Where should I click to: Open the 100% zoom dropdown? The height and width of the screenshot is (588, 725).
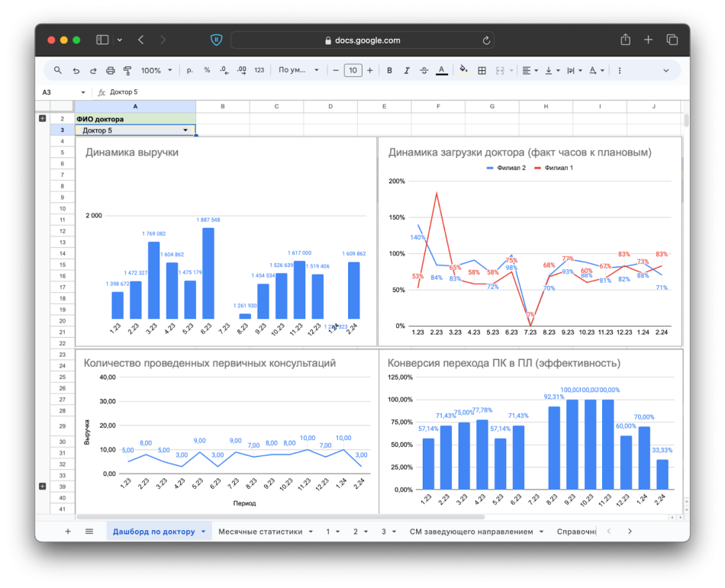(156, 70)
